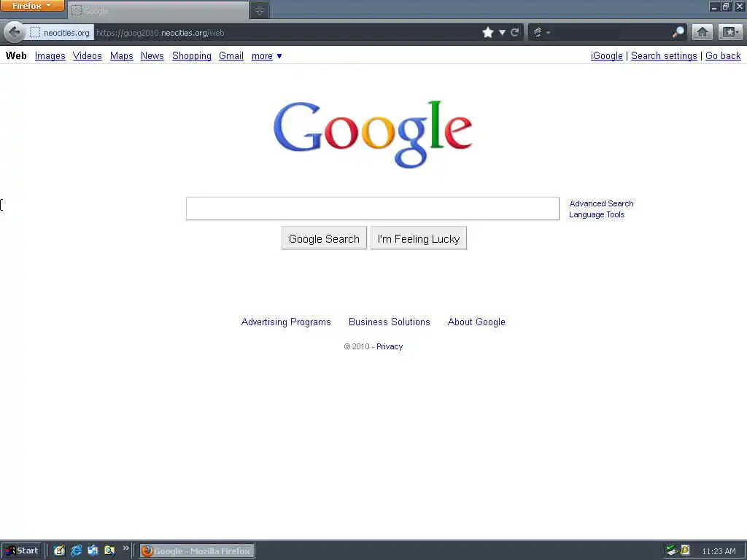Click the Go back link

point(723,56)
